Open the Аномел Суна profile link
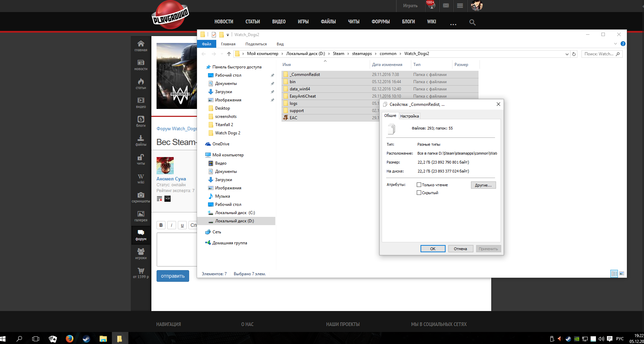Screen dimensions: 644x344 pos(171,179)
